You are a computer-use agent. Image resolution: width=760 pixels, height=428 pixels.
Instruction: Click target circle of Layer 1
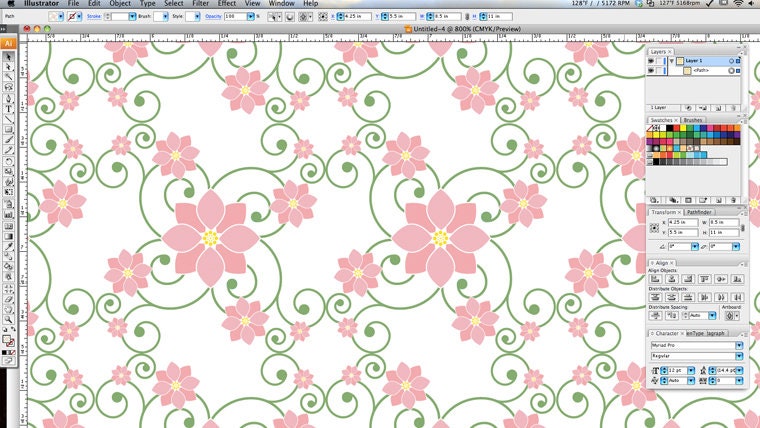pyautogui.click(x=731, y=61)
